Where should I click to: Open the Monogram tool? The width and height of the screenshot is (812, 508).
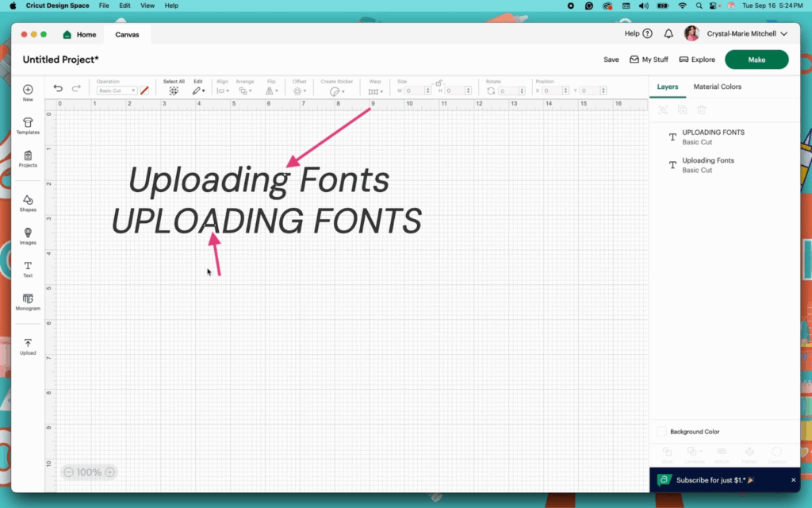[x=28, y=302]
